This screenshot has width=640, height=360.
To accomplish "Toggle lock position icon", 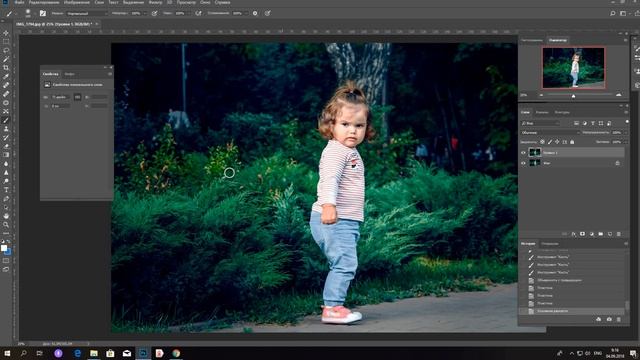I will point(557,142).
